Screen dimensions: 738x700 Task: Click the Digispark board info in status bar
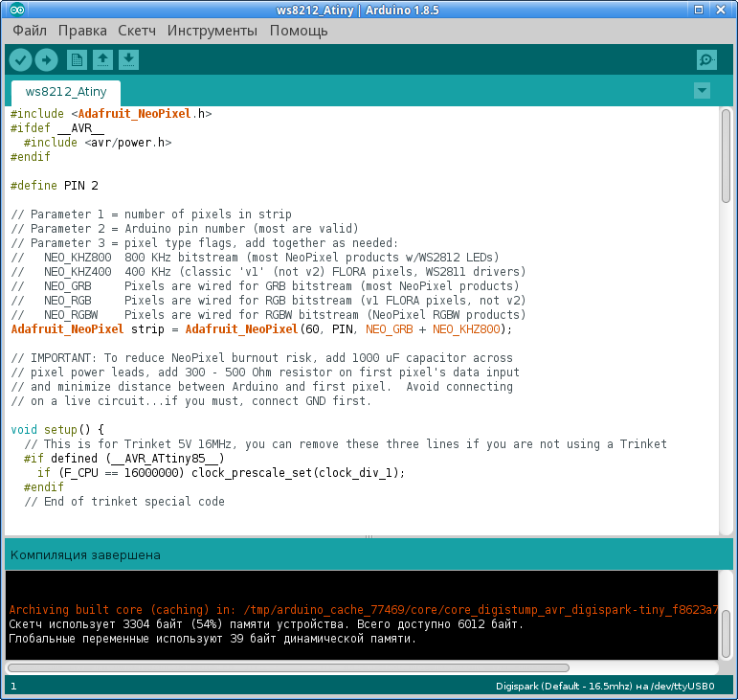pos(613,687)
